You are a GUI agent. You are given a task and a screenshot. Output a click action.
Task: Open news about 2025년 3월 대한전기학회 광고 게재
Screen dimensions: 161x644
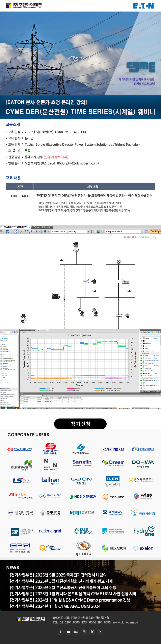point(61,581)
